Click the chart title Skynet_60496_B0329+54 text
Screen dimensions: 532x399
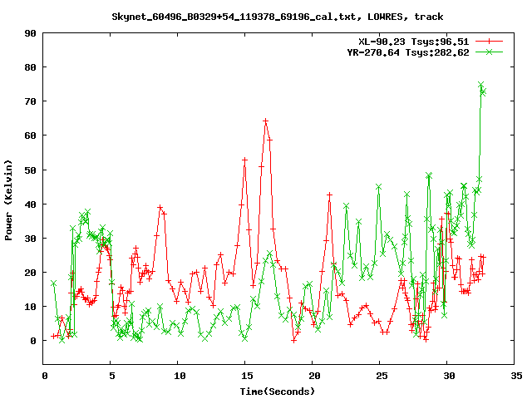click(x=277, y=17)
